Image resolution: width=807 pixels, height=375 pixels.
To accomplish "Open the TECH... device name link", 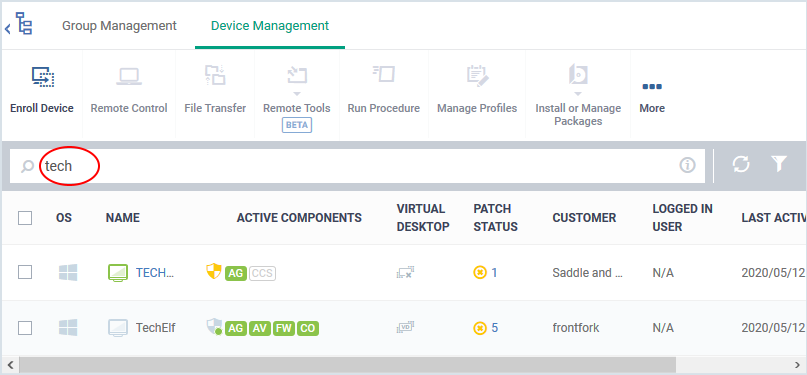I will [155, 273].
